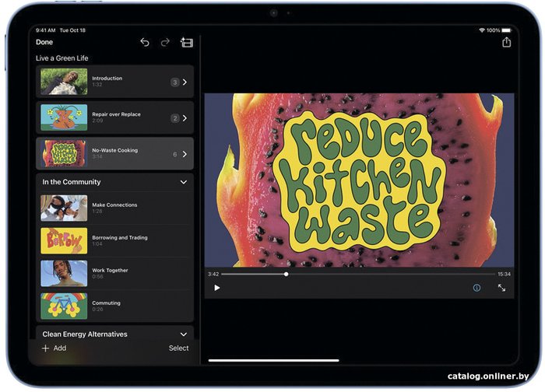Open the Repair over Replace chevron

tap(185, 118)
